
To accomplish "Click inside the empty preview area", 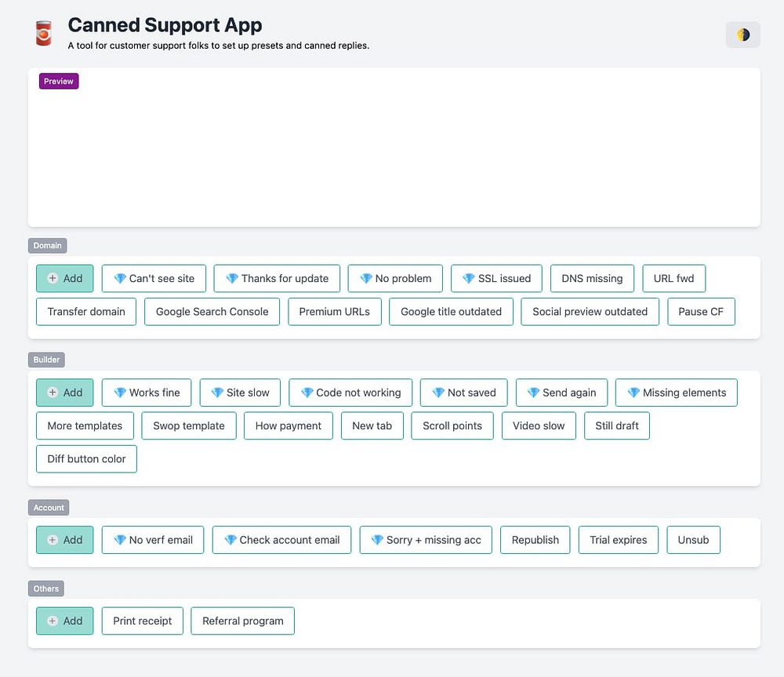I will click(394, 157).
